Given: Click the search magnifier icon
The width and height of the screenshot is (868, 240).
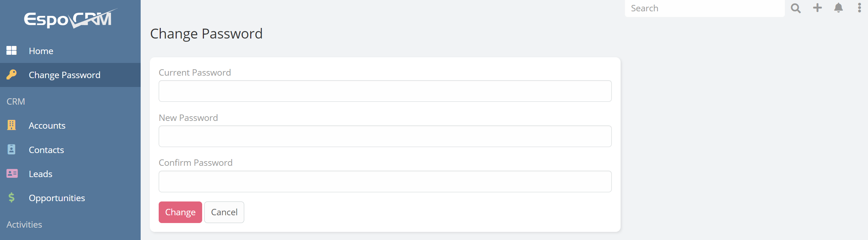Looking at the screenshot, I should click(796, 8).
